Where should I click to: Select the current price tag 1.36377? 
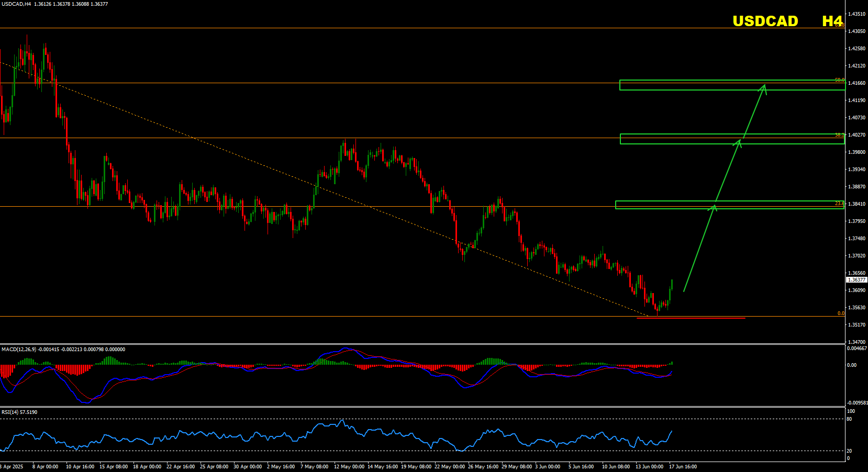[x=856, y=280]
